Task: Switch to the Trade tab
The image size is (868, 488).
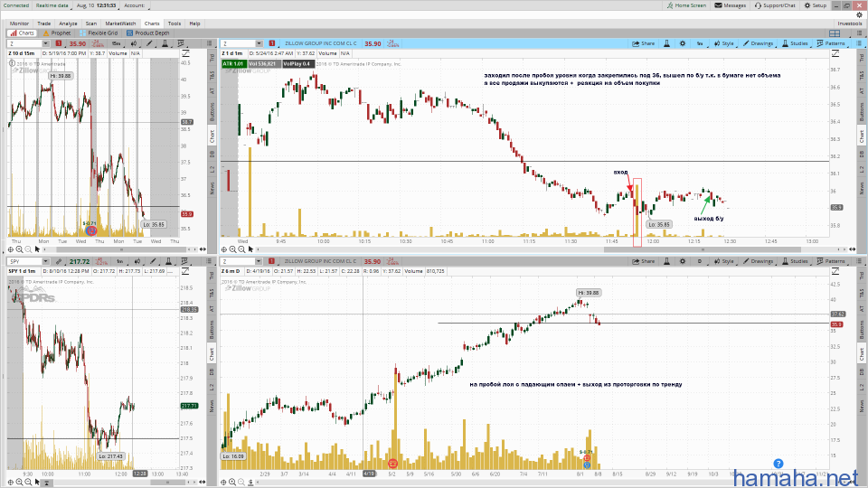Action: pos(43,23)
